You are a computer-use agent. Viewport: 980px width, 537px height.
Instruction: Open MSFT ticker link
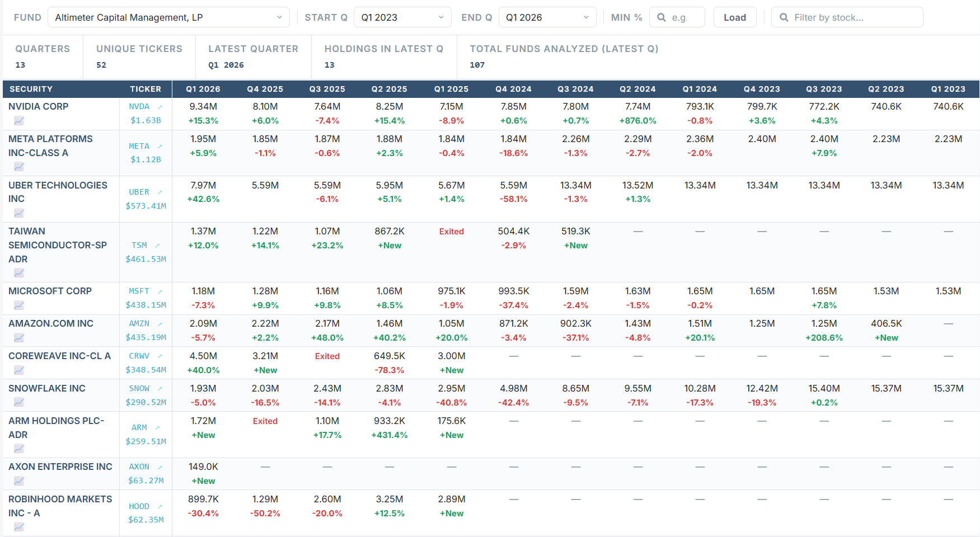click(139, 291)
